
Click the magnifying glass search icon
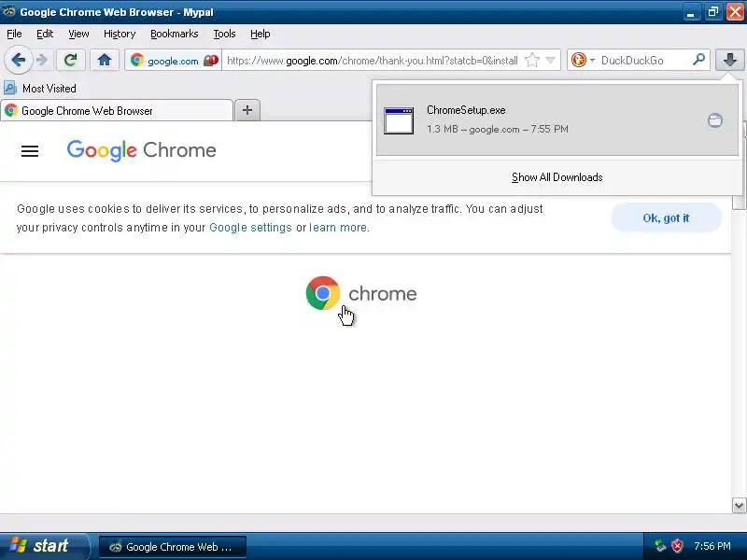698,60
